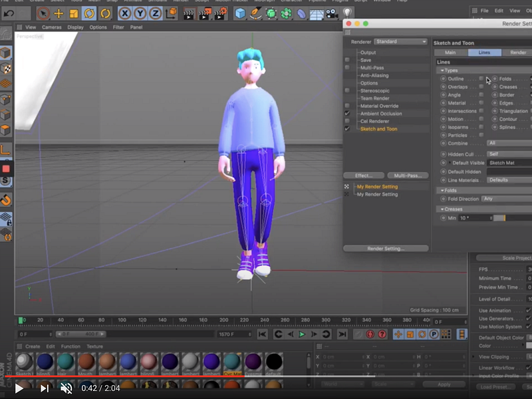Click the Effect... button
This screenshot has width=532, height=399.
pos(363,176)
